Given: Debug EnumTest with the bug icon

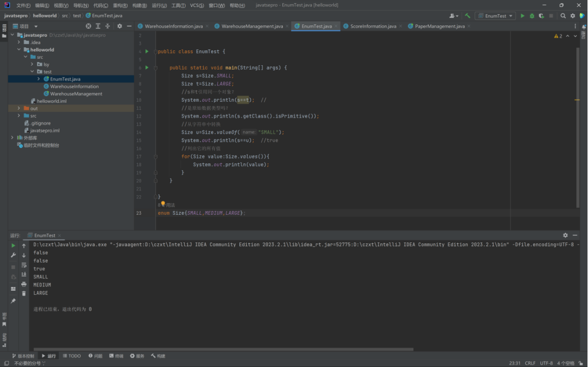Looking at the screenshot, I should pyautogui.click(x=532, y=16).
